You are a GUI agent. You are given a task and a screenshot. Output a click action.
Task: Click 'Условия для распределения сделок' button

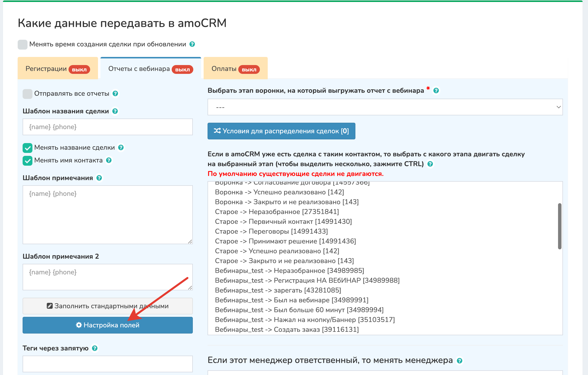point(281,131)
